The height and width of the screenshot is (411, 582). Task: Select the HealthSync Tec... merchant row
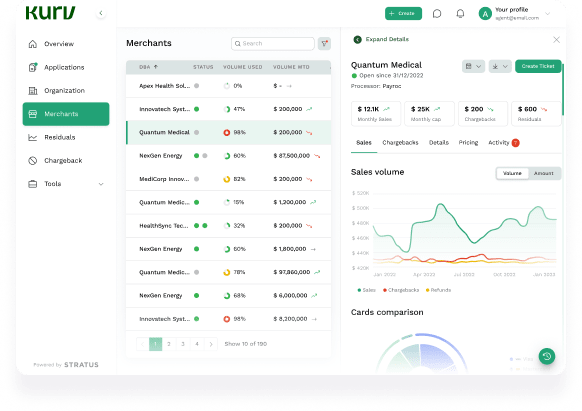[x=228, y=226]
